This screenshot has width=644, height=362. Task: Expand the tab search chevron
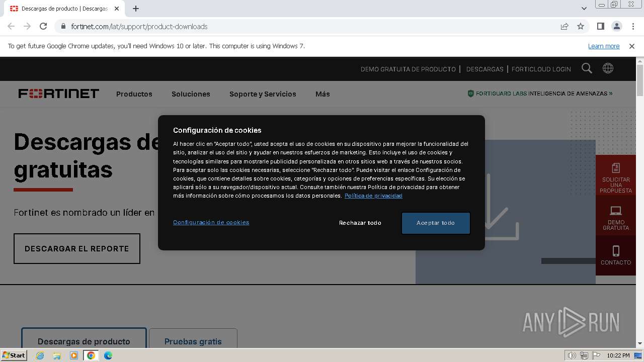click(584, 9)
